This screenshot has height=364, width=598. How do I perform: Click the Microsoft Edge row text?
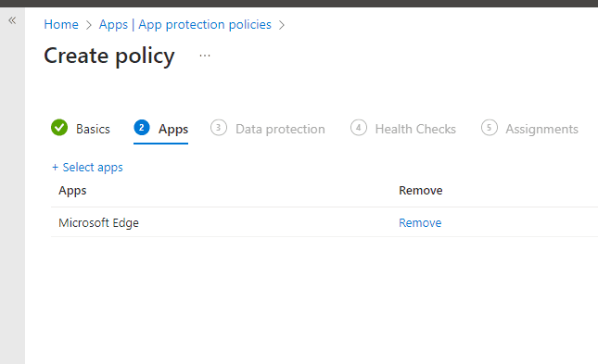pyautogui.click(x=98, y=222)
